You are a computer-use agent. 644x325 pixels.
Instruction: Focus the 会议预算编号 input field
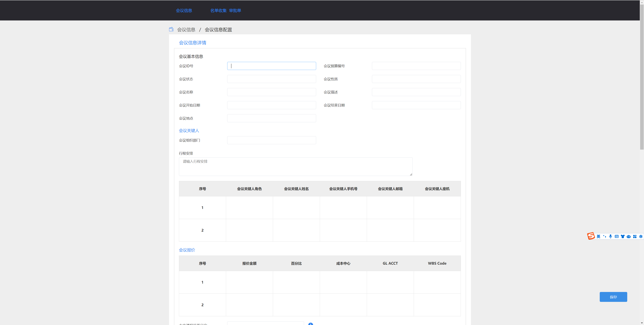click(416, 66)
